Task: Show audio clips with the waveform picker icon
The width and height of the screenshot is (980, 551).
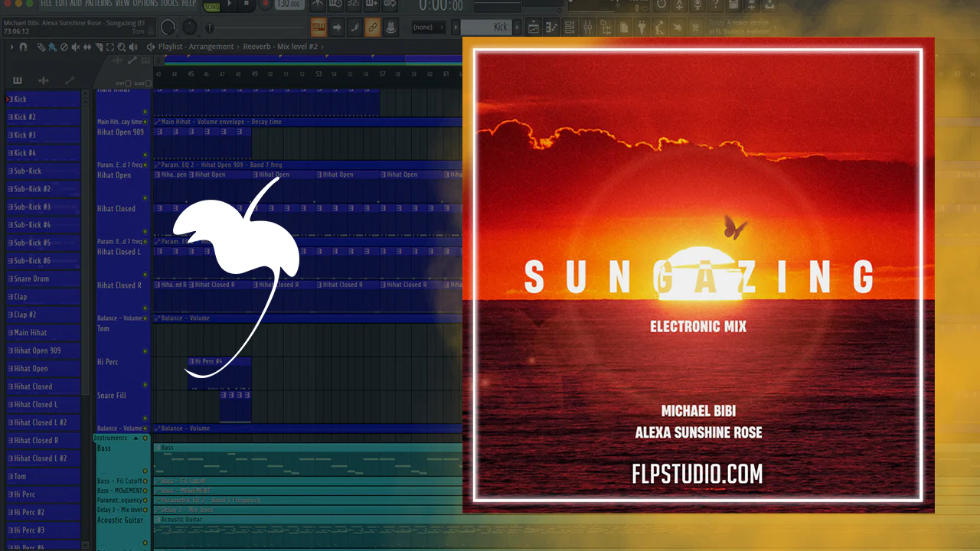Action: [44, 80]
